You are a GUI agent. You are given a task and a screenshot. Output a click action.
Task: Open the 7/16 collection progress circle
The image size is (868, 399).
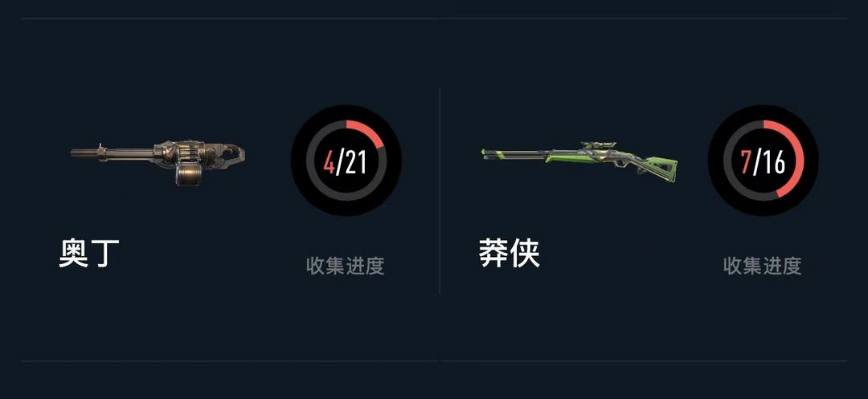click(763, 161)
